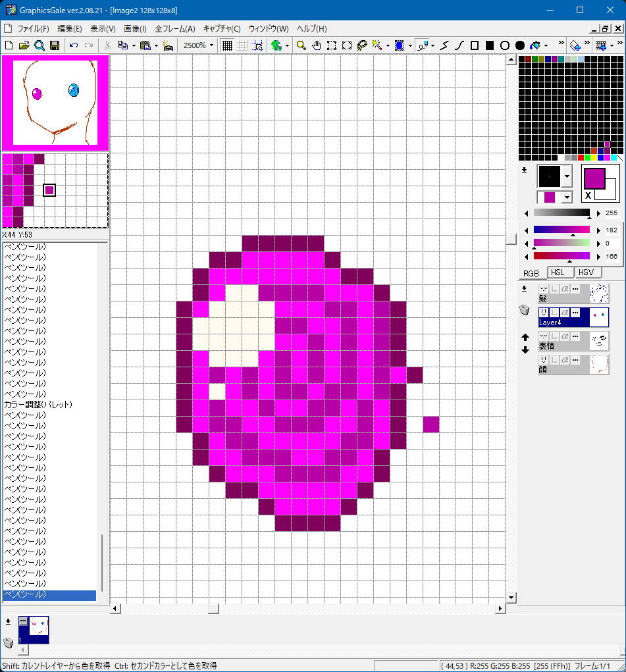Pick the Magic Wand selection tool
The image size is (626, 672).
coord(377,45)
